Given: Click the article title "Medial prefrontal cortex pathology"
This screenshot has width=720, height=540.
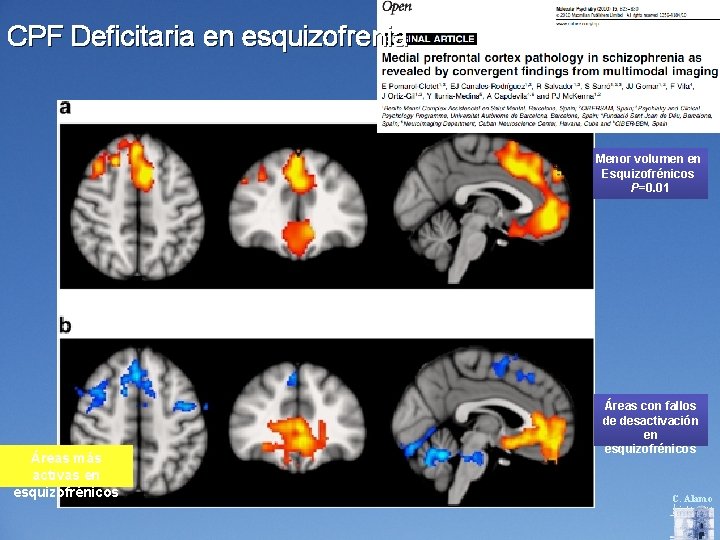Looking at the screenshot, I should click(x=550, y=64).
